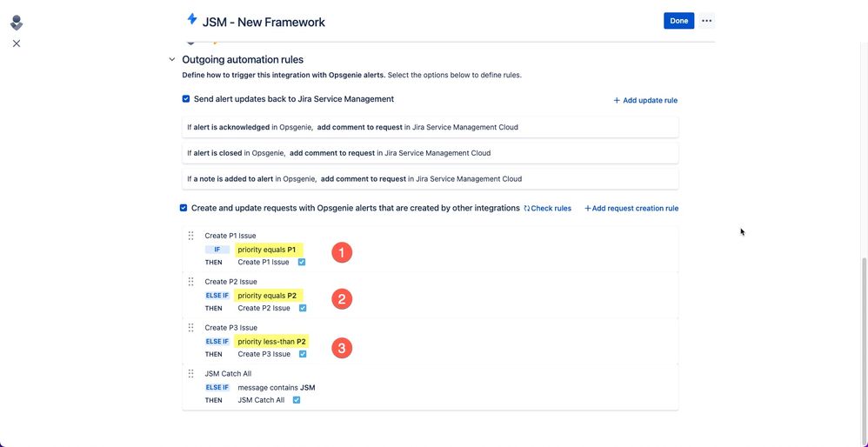This screenshot has height=447, width=868.
Task: Toggle Create P3 Issue enabled checkbox
Action: coord(303,354)
